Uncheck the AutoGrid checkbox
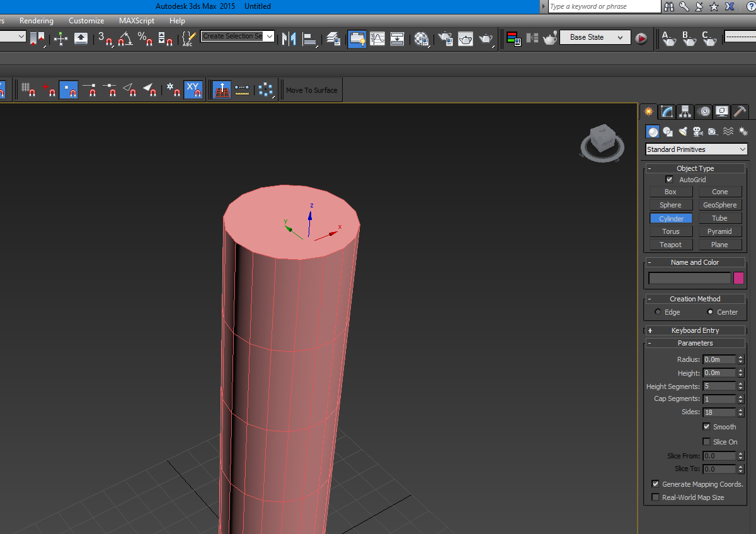 (669, 180)
